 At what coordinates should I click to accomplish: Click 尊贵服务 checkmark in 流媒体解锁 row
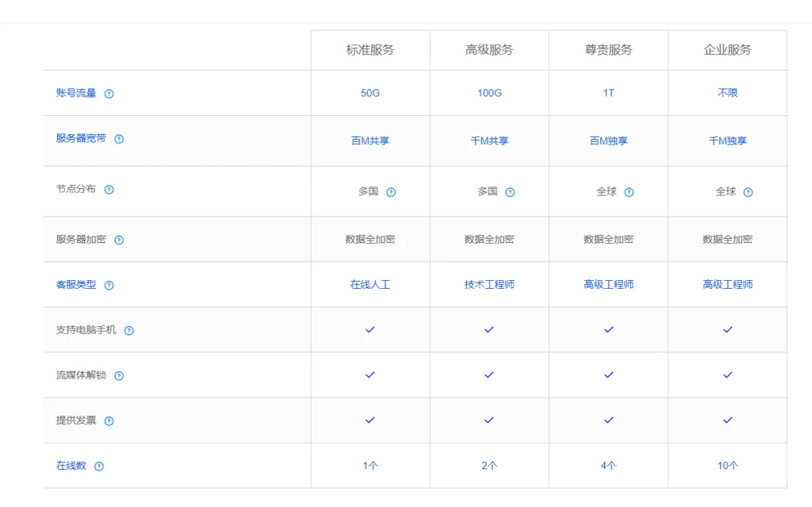(608, 374)
